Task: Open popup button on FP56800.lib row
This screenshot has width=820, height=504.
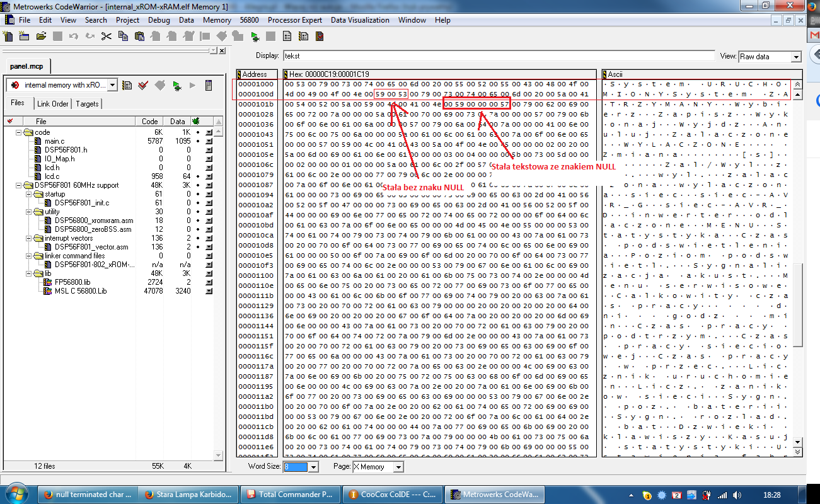Action: [209, 282]
